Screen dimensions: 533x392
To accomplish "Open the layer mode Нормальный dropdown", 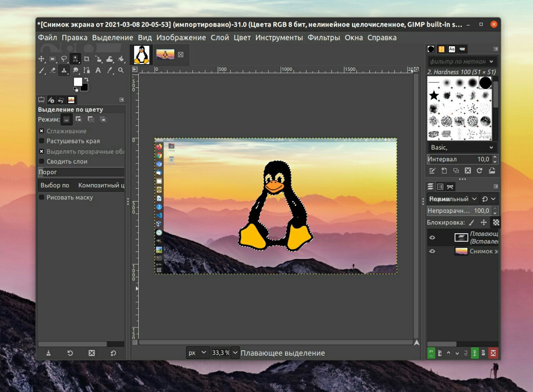I will 453,199.
